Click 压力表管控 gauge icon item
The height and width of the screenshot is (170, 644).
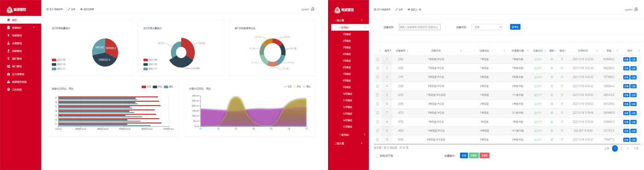(x=8, y=74)
